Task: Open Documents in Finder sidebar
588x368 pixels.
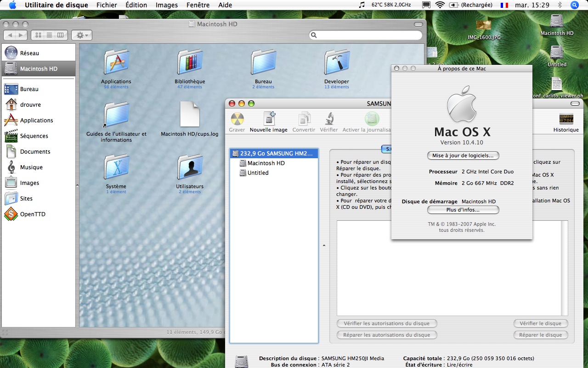Action: pos(38,151)
